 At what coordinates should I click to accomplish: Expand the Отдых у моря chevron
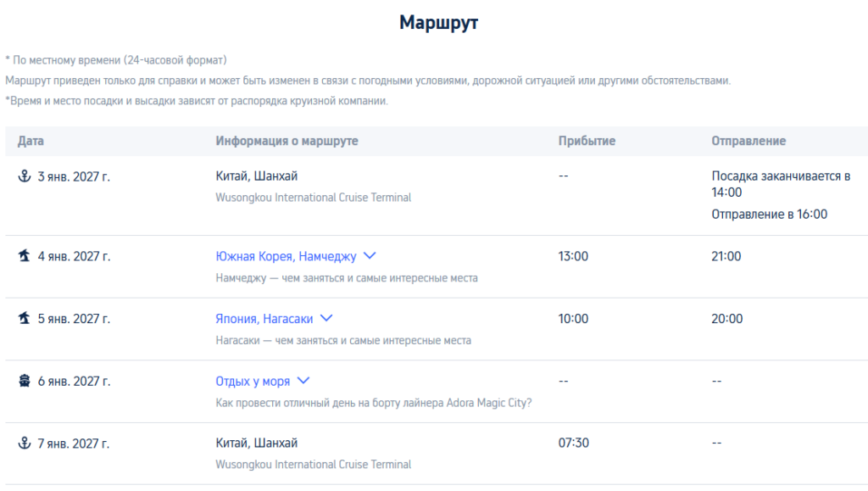tap(303, 382)
